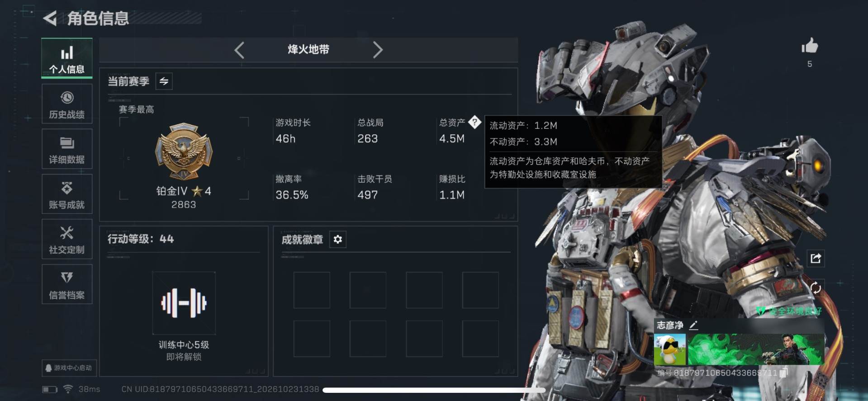Edit the nickname 志彦净 with the pencil icon
Screen dimensions: 868x401
(693, 325)
